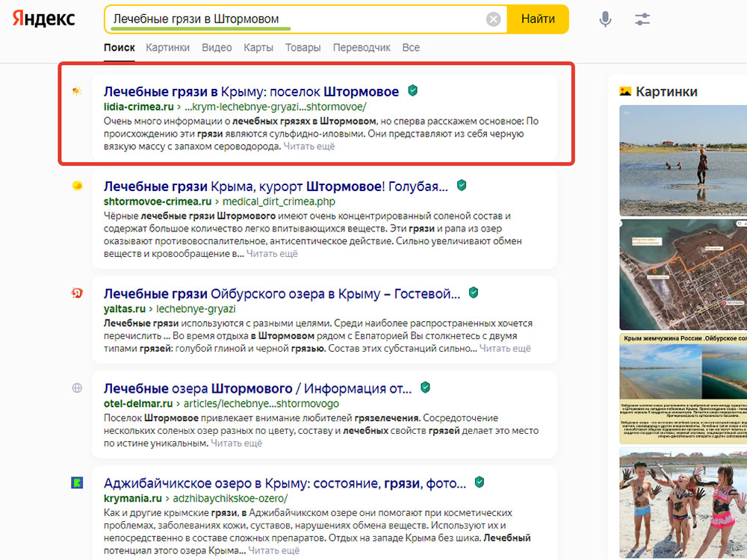Open result Аджибайчикское озеро в Крыму
747x560 pixels.
[285, 483]
